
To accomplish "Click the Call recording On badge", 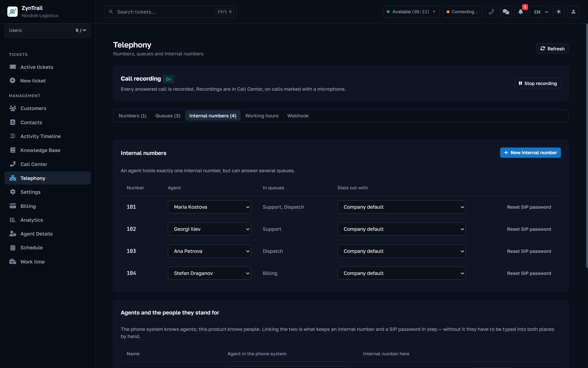I will (x=168, y=79).
